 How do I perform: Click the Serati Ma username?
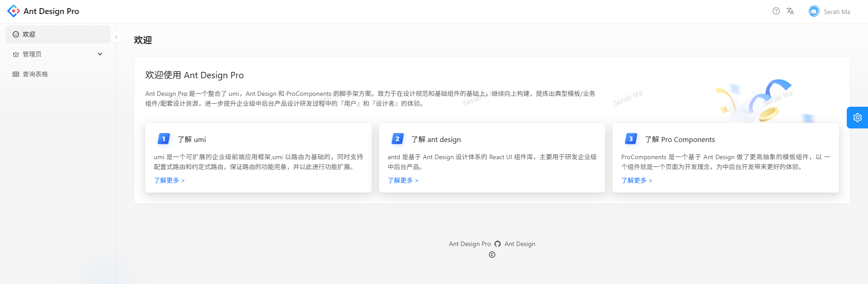coord(837,12)
